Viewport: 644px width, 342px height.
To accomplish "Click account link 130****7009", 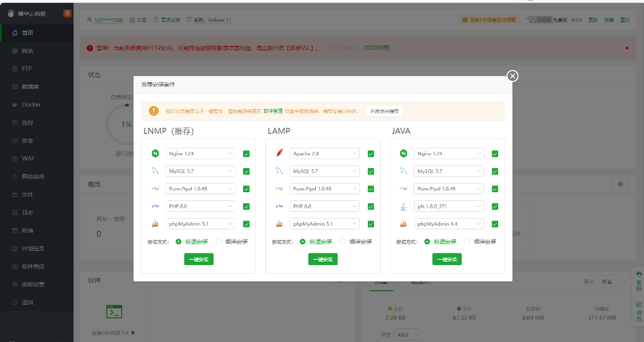I will click(x=109, y=20).
